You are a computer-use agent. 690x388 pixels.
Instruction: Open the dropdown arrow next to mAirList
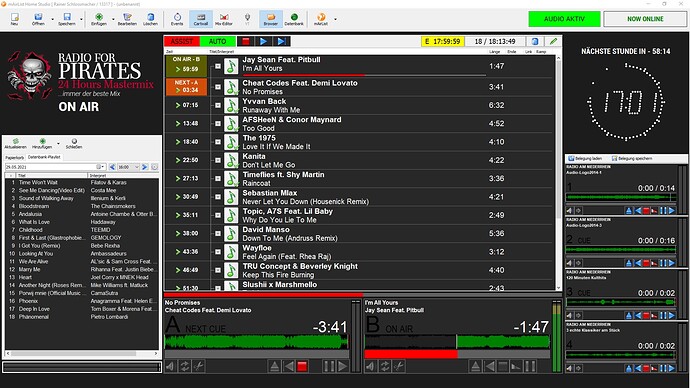tap(335, 19)
